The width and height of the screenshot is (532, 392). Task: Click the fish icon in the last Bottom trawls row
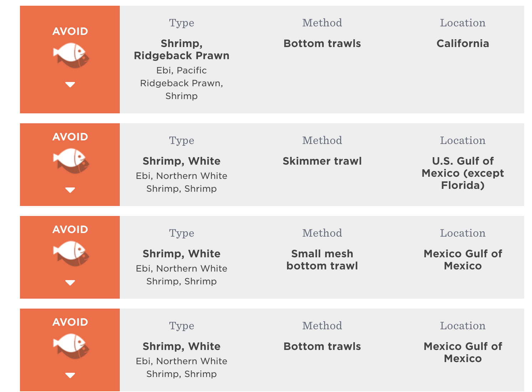(x=71, y=346)
